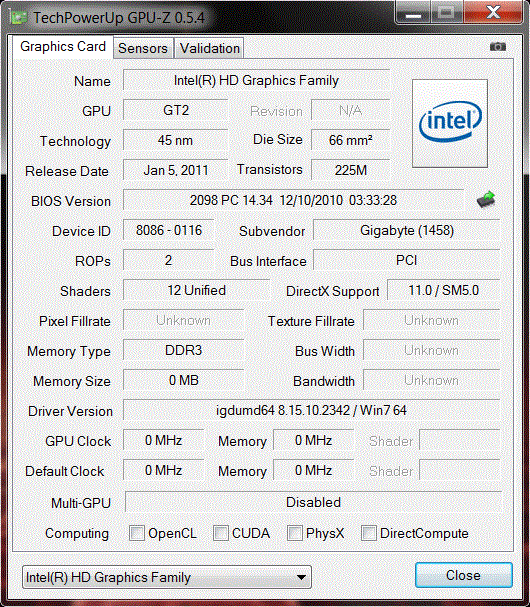Check the PhysX checkbox
Screen dimensions: 530x607
point(295,533)
